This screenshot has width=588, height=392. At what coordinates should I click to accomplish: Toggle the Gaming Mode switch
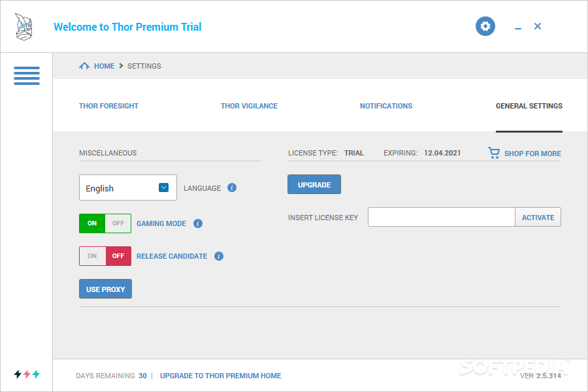pos(105,223)
